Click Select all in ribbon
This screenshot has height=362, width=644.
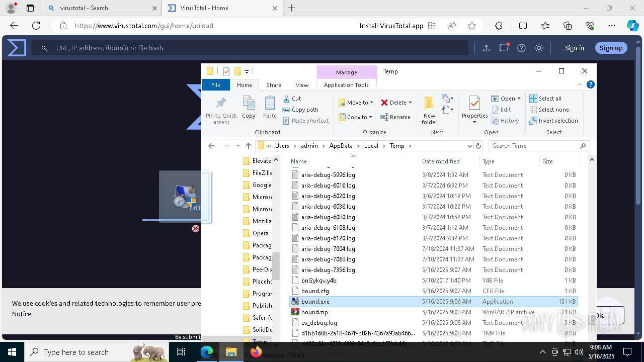545,99
